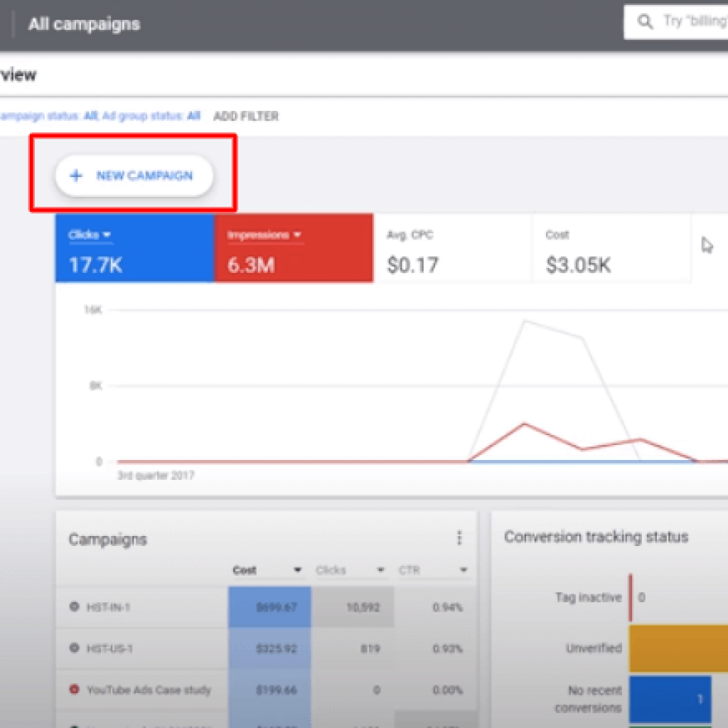Edit the Ad group status All filter
The height and width of the screenshot is (728, 728).
(x=193, y=116)
